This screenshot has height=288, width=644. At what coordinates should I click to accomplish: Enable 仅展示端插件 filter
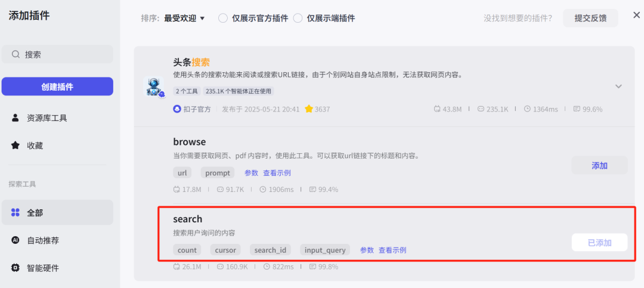pos(298,18)
